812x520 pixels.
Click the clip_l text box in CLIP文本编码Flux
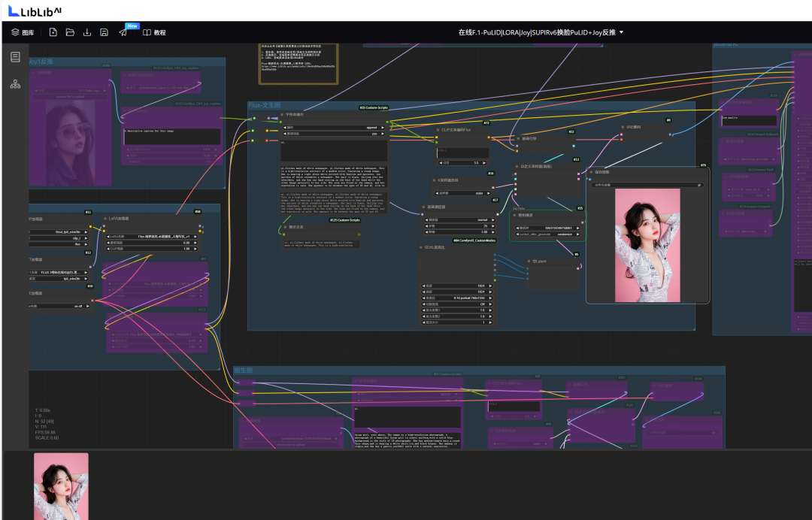[x=462, y=153]
